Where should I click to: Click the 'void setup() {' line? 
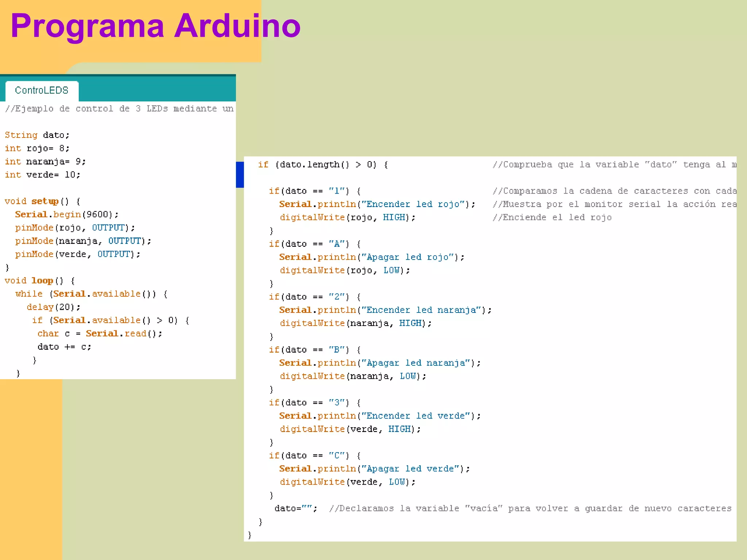(42, 201)
